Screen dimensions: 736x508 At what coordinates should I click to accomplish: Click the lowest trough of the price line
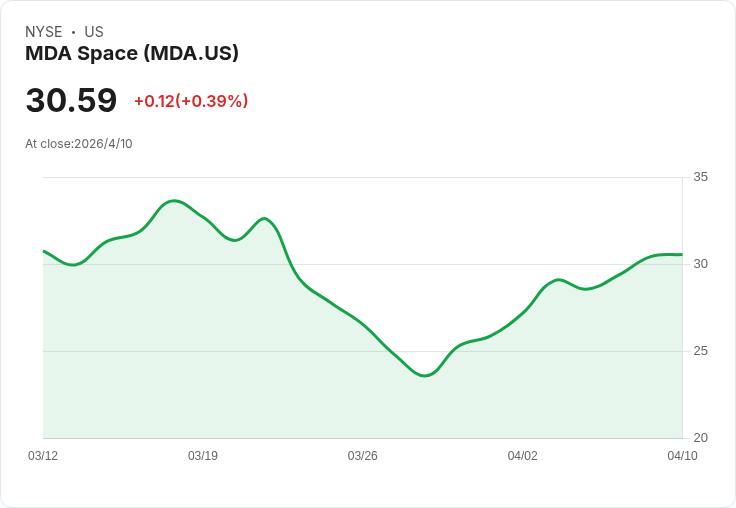tap(426, 376)
